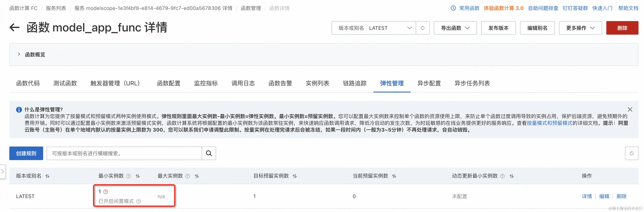Click the 编辑别名 button
The height and width of the screenshot is (212, 644).
(538, 28)
